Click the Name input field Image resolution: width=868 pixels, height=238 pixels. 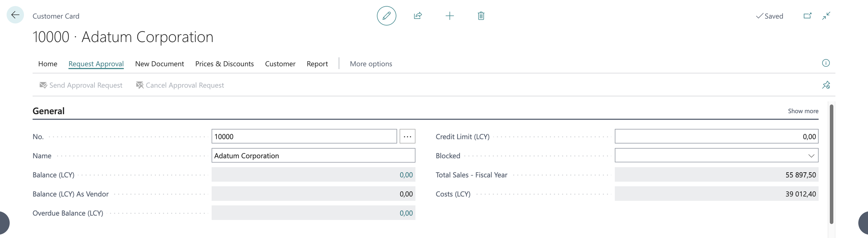pos(313,155)
